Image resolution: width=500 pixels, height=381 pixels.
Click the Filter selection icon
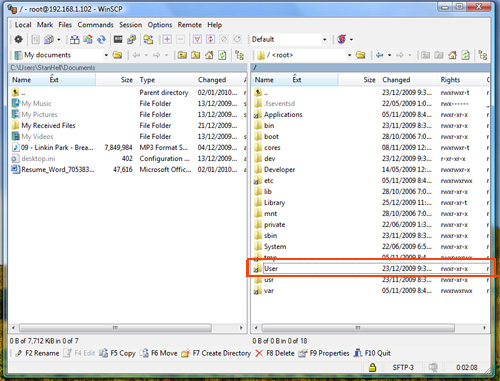197,39
